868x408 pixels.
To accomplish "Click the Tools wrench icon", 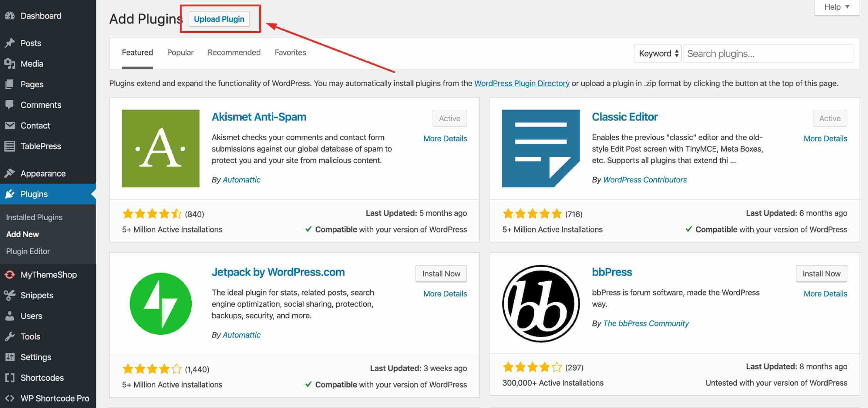I will click(10, 336).
